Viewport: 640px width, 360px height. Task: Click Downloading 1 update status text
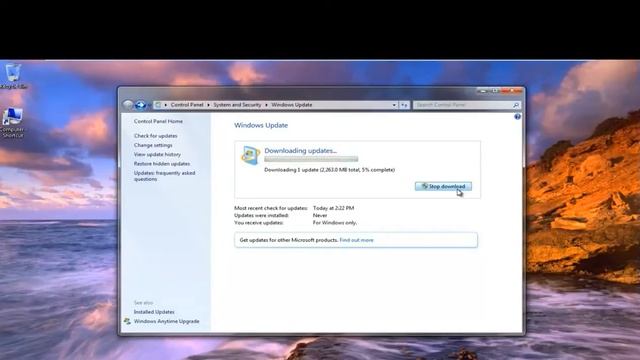click(x=329, y=170)
